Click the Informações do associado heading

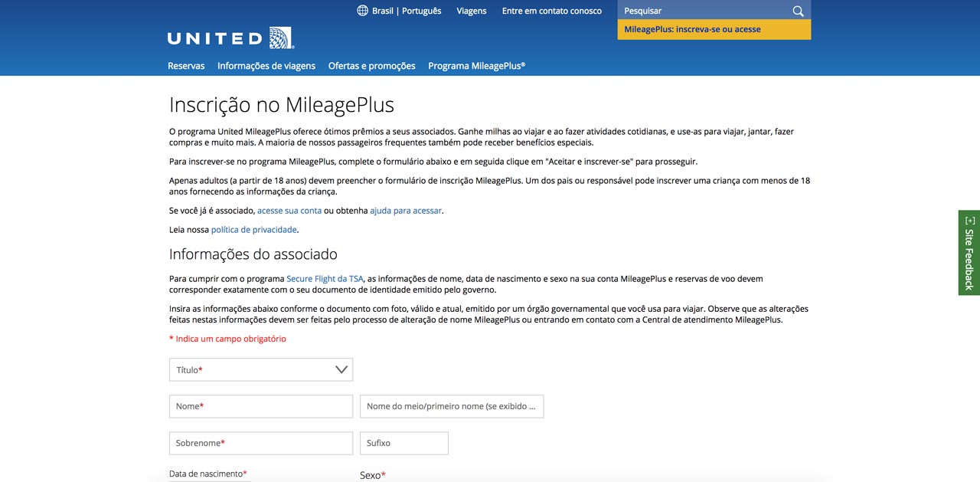pos(253,254)
